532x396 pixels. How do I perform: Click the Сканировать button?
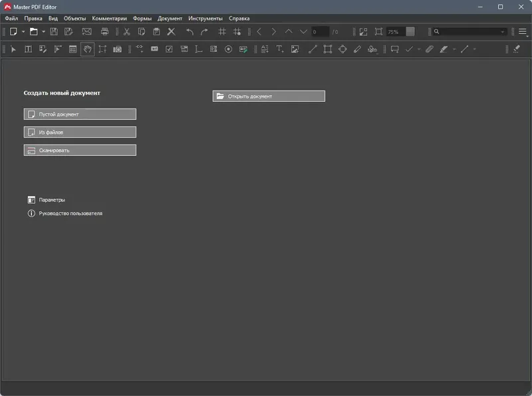[80, 150]
